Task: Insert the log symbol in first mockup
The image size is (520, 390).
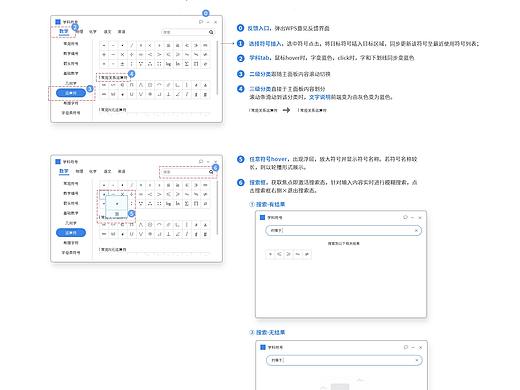Action: (168, 64)
